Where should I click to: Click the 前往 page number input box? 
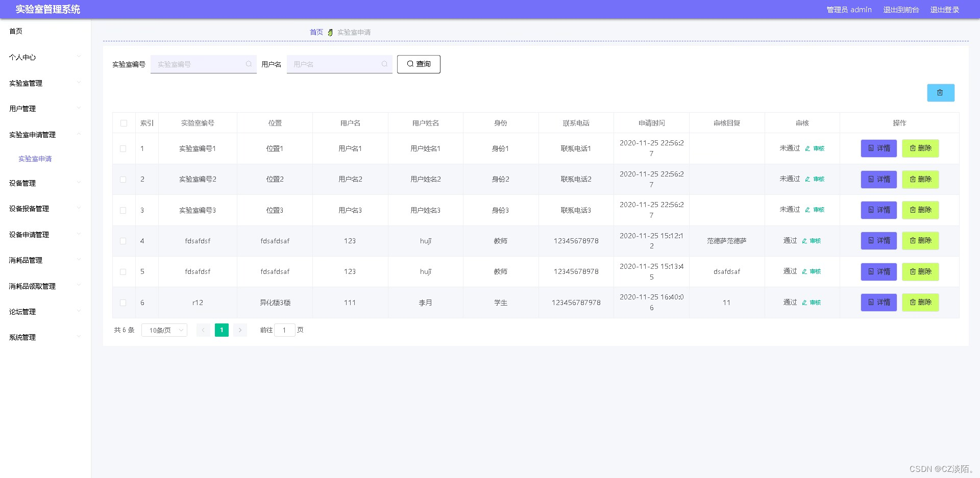(x=284, y=330)
